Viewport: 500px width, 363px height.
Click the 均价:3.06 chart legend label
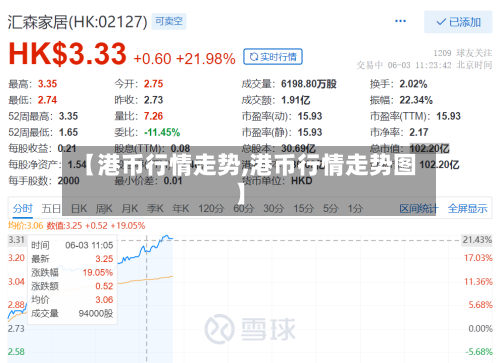pyautogui.click(x=26, y=226)
